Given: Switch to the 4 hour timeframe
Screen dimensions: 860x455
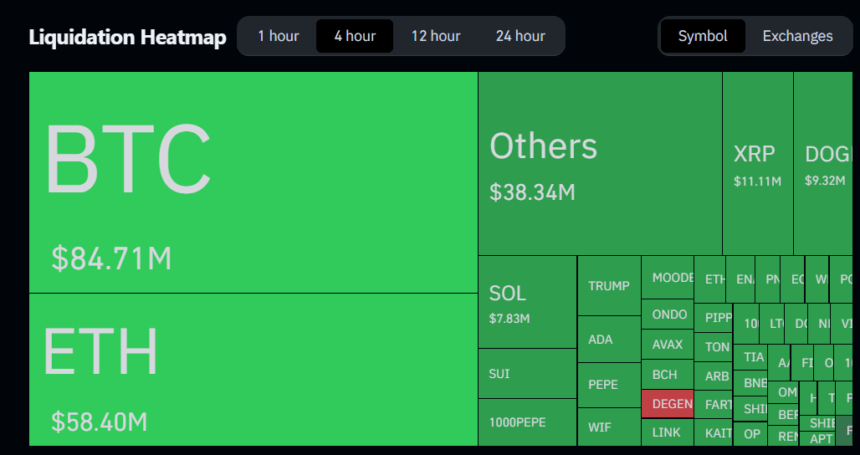Looking at the screenshot, I should pos(355,36).
